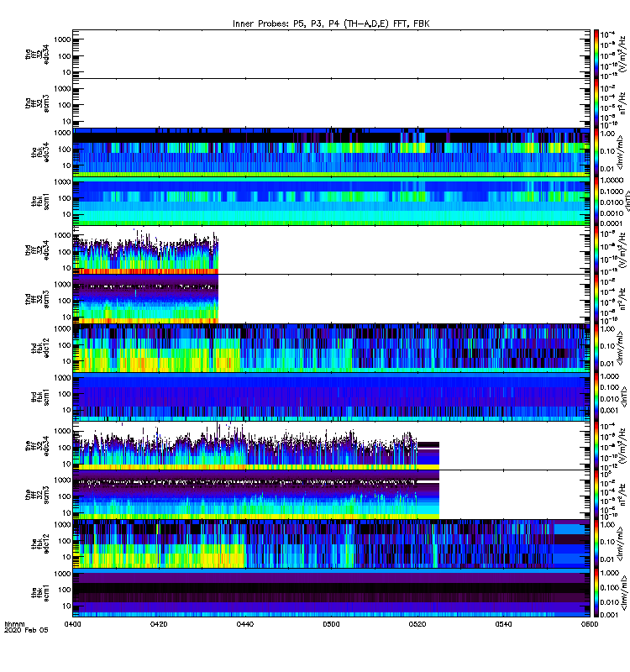Viewport: 630px width, 672px height.
Task: Select the tha fbk edc34 panel label
Action: [x=40, y=152]
